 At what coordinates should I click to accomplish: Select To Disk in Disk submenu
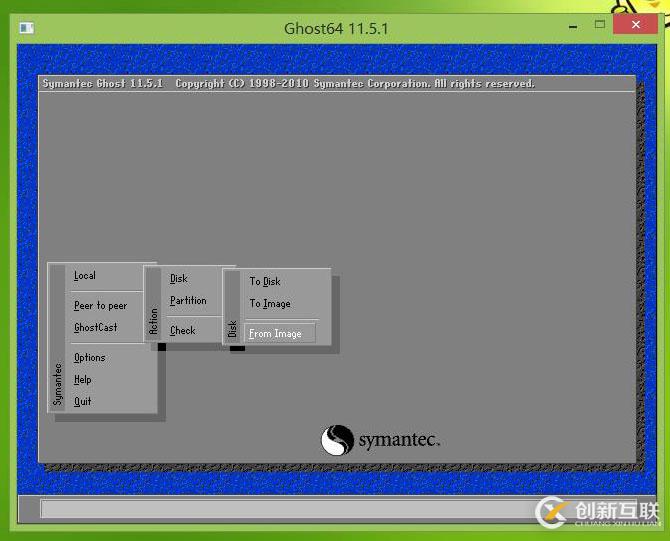click(x=265, y=282)
